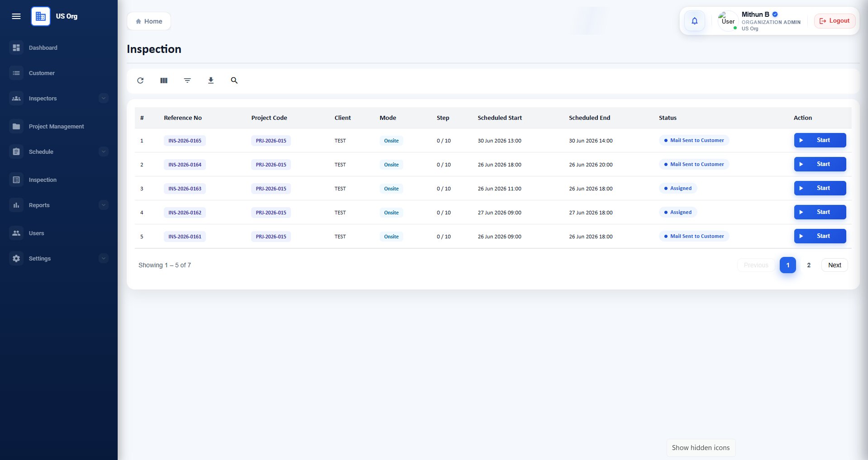
Task: Click the verified badge beside Mithun B
Action: (775, 14)
